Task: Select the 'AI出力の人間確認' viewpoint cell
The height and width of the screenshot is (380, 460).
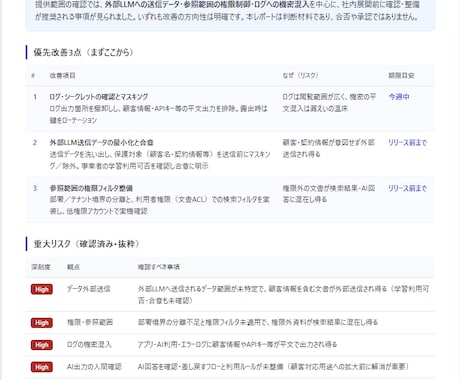Action: [94, 367]
